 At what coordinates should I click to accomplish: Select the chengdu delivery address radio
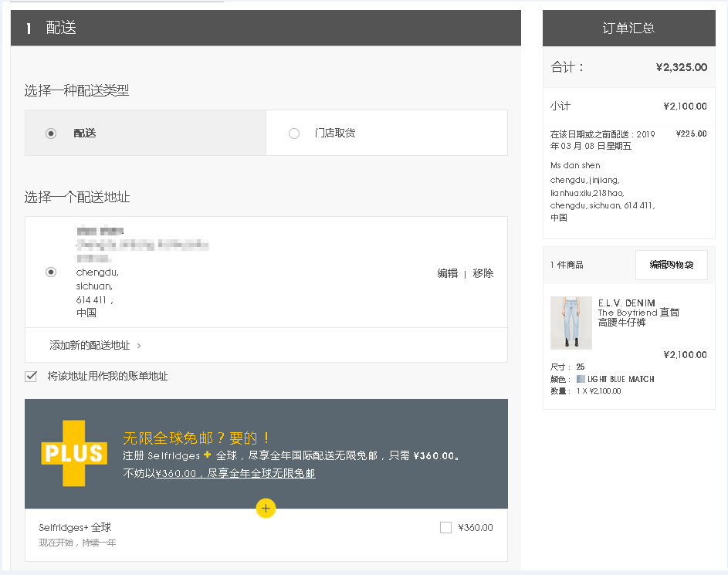[x=51, y=272]
